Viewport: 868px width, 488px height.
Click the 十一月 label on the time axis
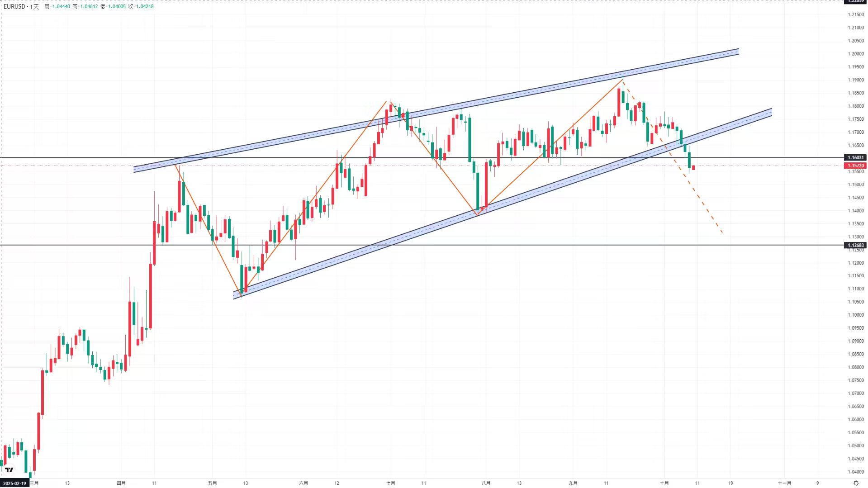[x=785, y=483]
